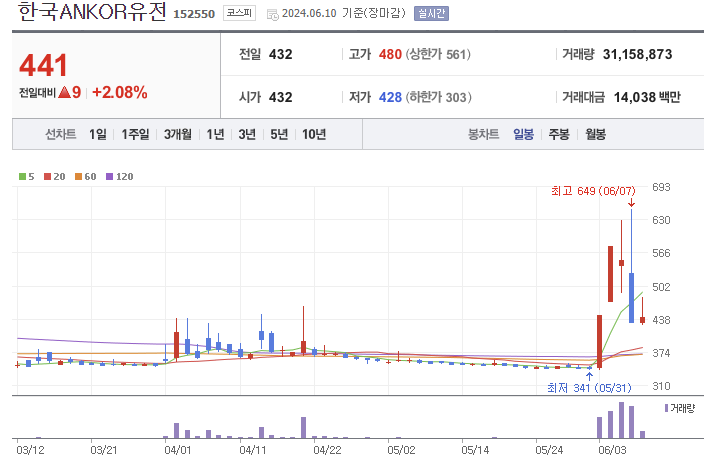Click the 693 price axis label

(661, 187)
